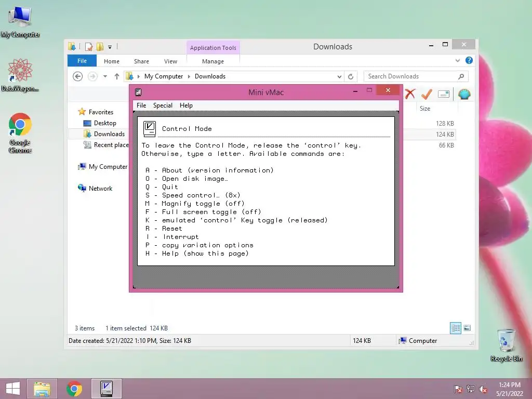Open File Explorer on taskbar
Screen dimensions: 532x399
tap(42, 389)
